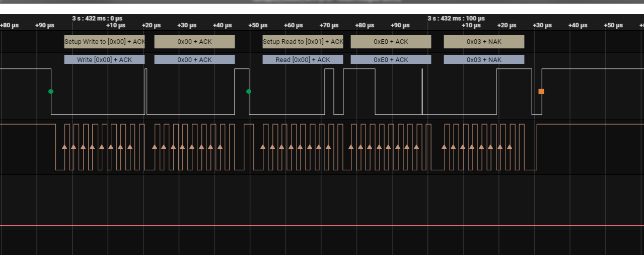Click the '+70 µs' ruler tick label
The width and height of the screenshot is (644, 255).
point(329,25)
